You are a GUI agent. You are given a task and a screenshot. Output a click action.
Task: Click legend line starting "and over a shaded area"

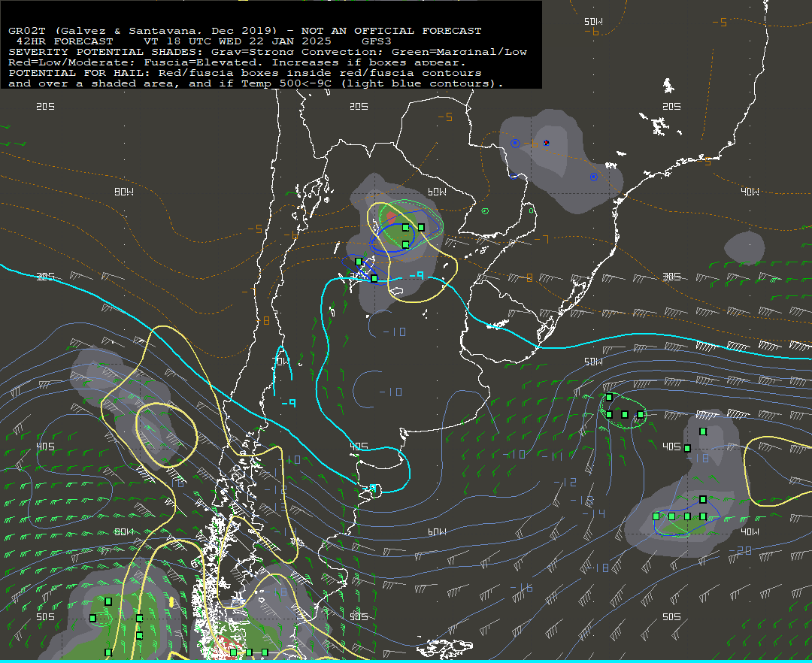pos(256,83)
